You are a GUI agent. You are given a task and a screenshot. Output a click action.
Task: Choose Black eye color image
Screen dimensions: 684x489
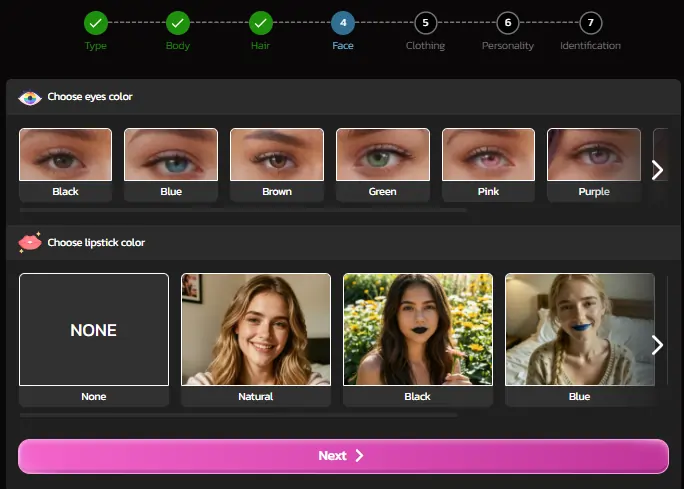coord(65,154)
